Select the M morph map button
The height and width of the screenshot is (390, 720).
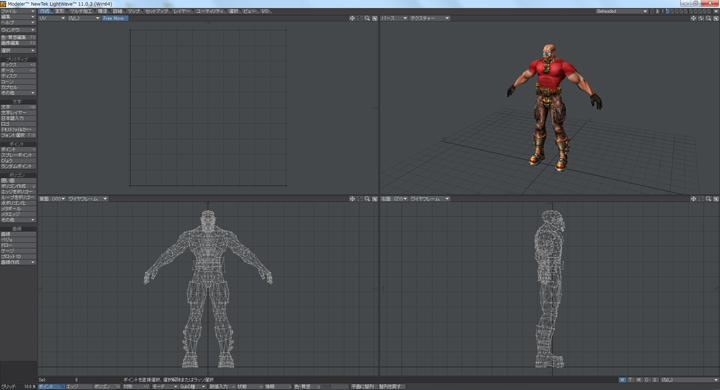coord(639,380)
